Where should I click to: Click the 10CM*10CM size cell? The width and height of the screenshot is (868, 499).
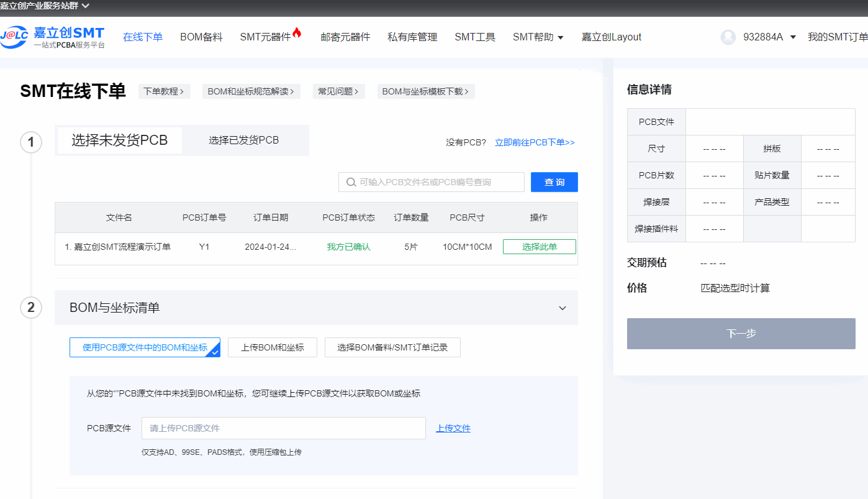[x=467, y=247]
